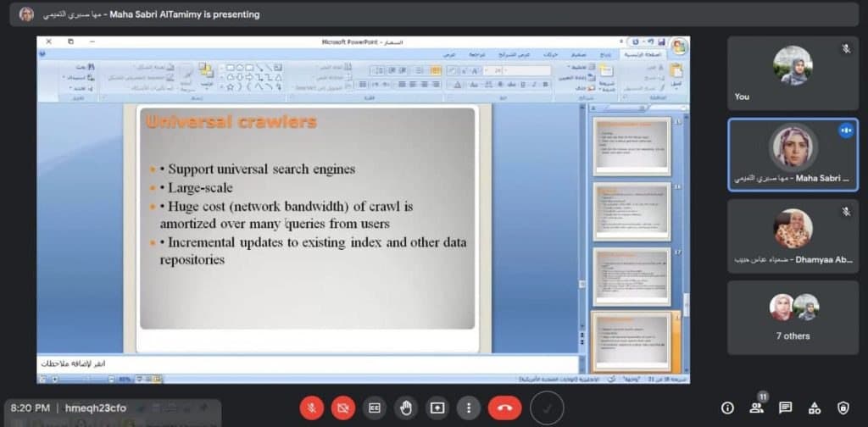The width and height of the screenshot is (868, 427).
Task: Click the red leave call button
Action: 505,408
